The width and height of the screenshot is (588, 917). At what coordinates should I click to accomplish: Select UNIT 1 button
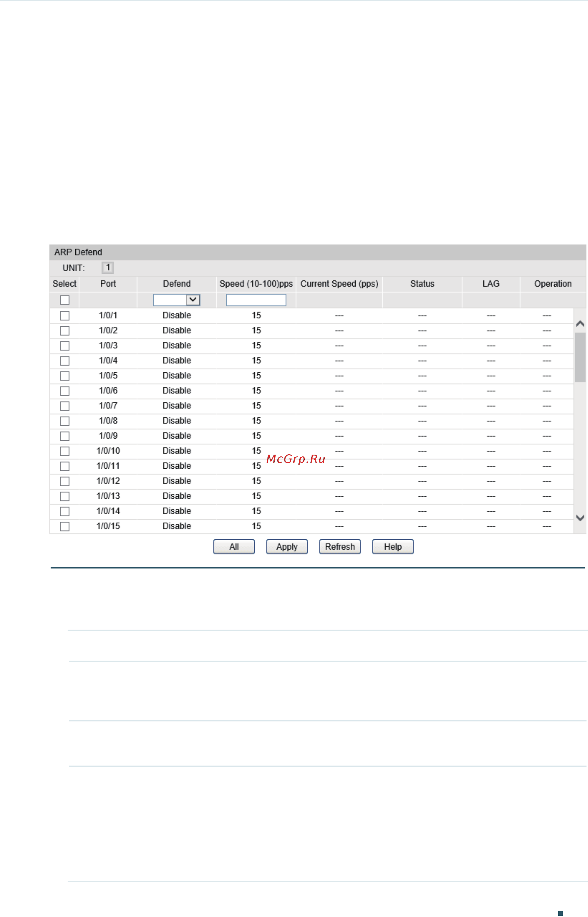coord(108,267)
